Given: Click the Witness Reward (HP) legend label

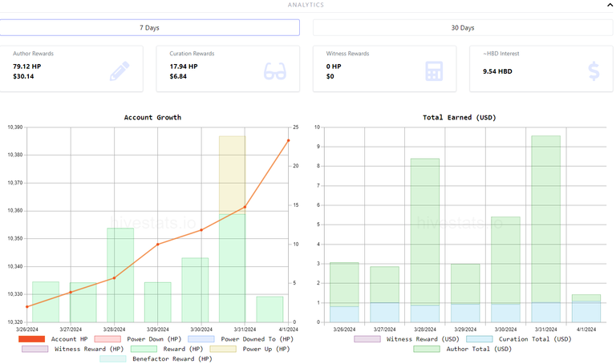Looking at the screenshot, I should [x=89, y=349].
